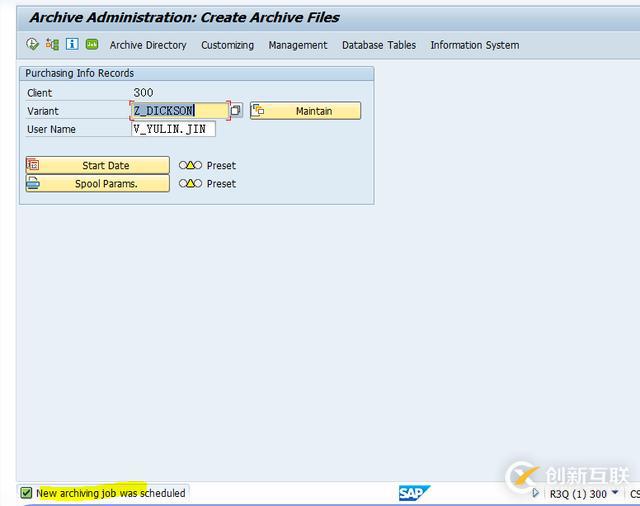Open the green Job overview icon
The width and height of the screenshot is (640, 506).
pyautogui.click(x=92, y=44)
